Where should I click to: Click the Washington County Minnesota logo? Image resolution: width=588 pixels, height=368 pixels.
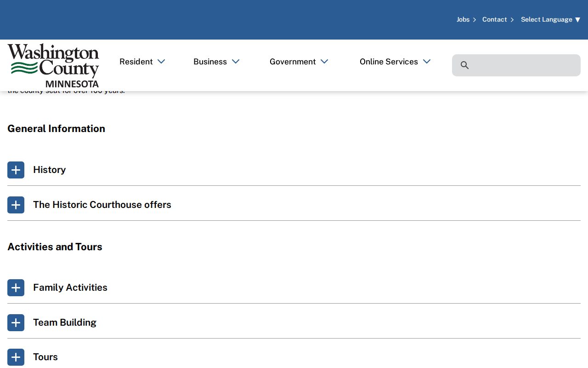click(53, 65)
